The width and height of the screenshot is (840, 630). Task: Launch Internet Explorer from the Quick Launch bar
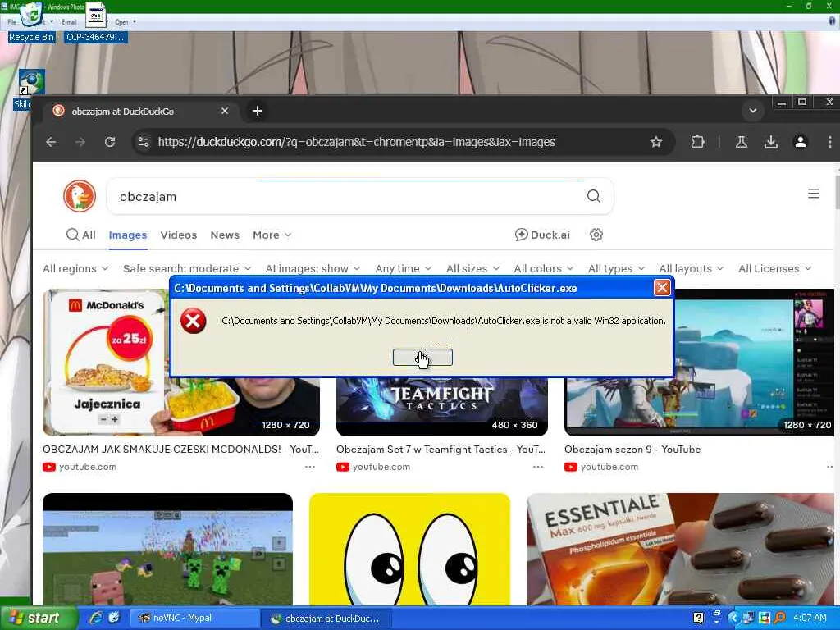pos(96,618)
